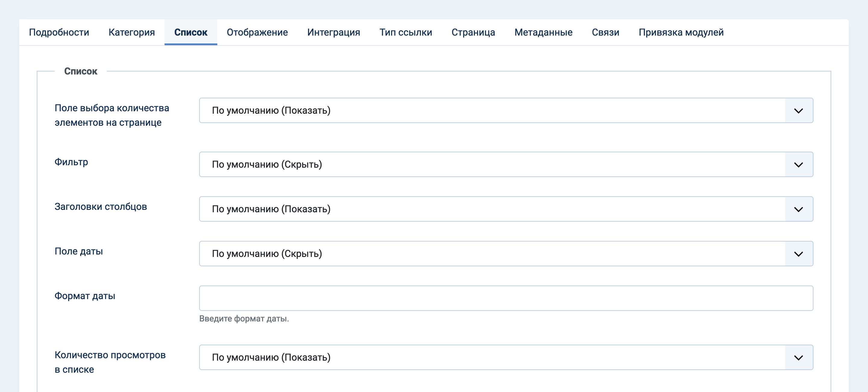Screen dimensions: 868x392
Task: Click the Введите формат даты hint text
Action: point(244,318)
